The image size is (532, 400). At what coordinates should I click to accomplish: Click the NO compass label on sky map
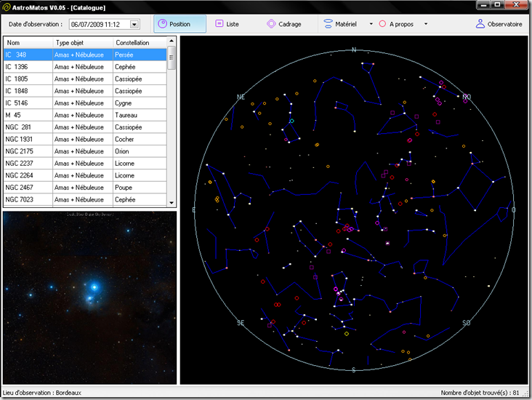pyautogui.click(x=467, y=97)
